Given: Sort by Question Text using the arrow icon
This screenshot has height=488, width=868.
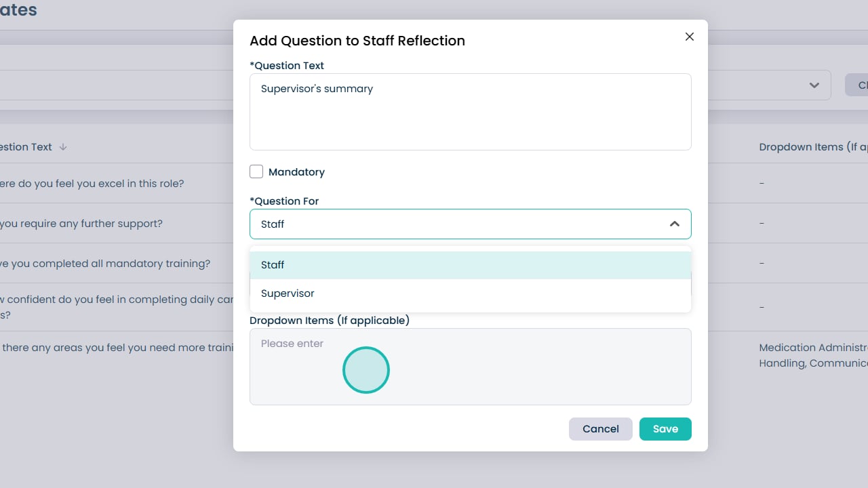Looking at the screenshot, I should click(63, 147).
